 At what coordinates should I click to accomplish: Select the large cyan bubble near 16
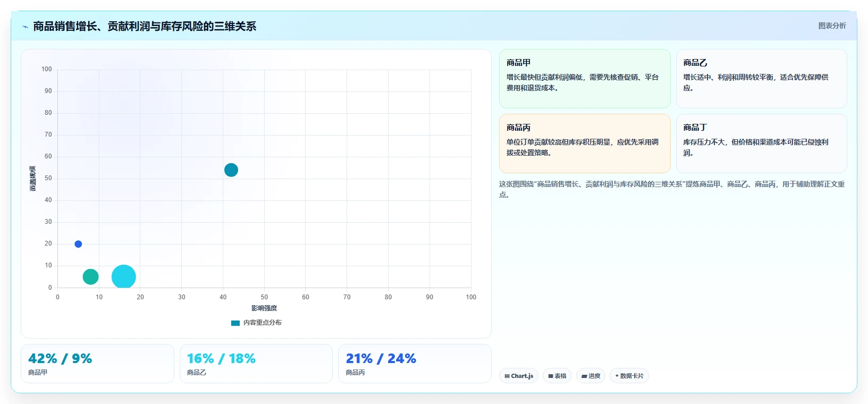coord(124,276)
